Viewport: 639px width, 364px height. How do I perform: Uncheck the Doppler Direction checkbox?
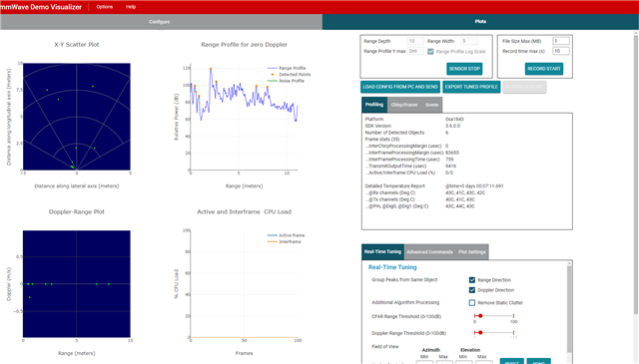point(472,290)
